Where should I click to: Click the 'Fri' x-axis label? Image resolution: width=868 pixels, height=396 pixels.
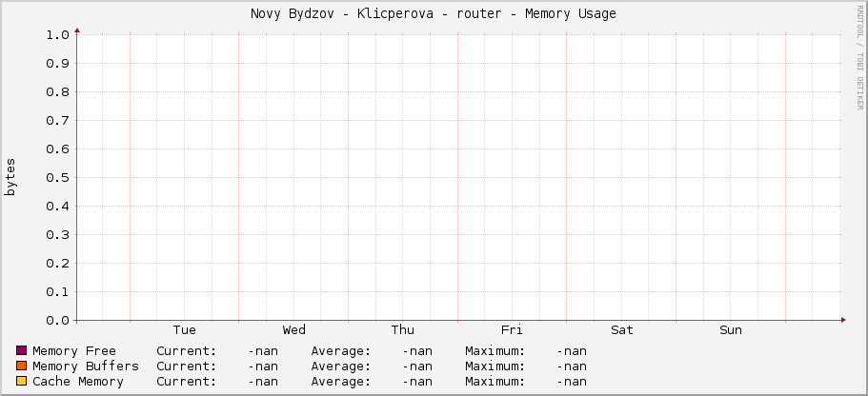[512, 330]
